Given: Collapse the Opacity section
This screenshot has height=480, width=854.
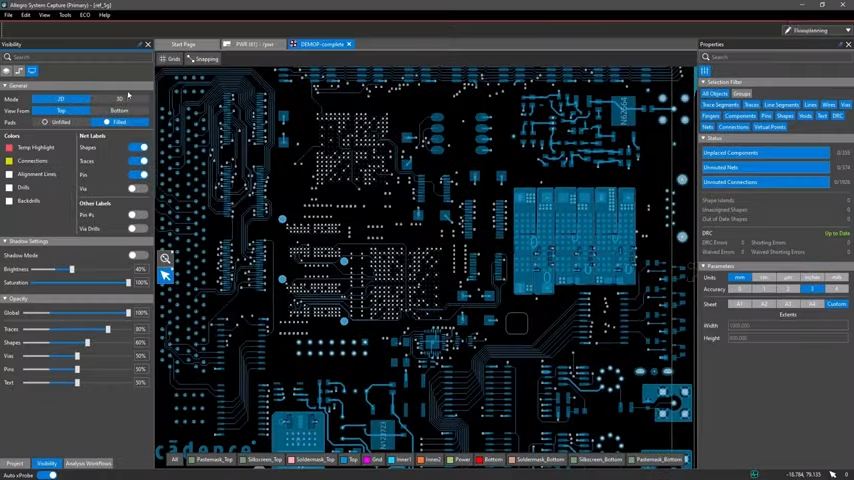Looking at the screenshot, I should point(5,298).
